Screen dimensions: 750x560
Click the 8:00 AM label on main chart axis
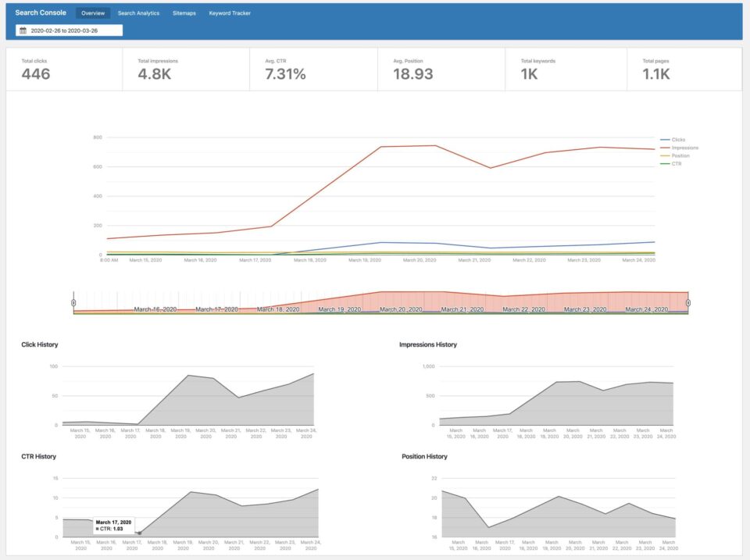[109, 260]
